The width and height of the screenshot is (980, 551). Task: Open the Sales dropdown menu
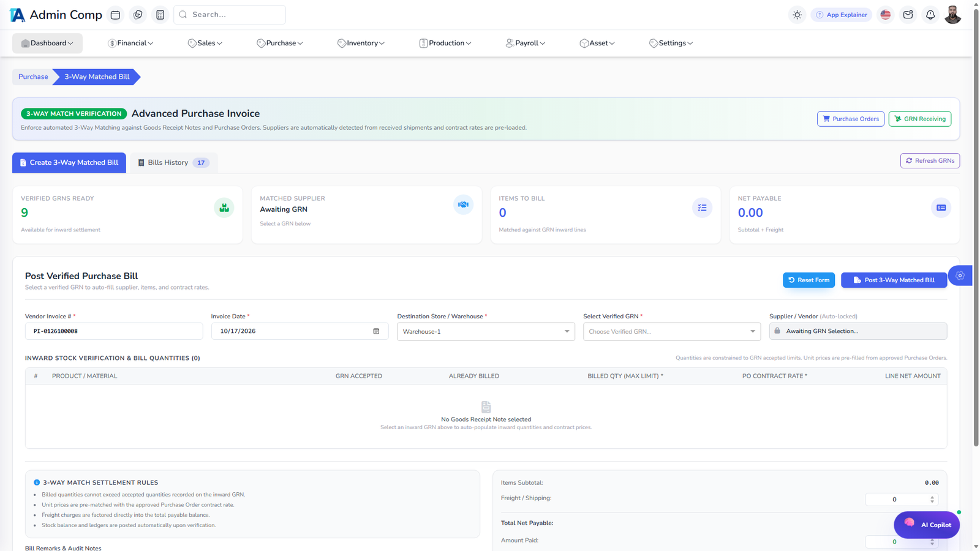(x=205, y=43)
